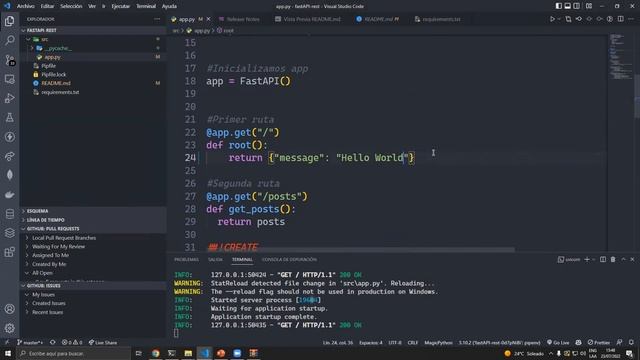This screenshot has height=360, width=640.
Task: Collapse the GITHUB: ISSUES section
Action: [x=93, y=286]
